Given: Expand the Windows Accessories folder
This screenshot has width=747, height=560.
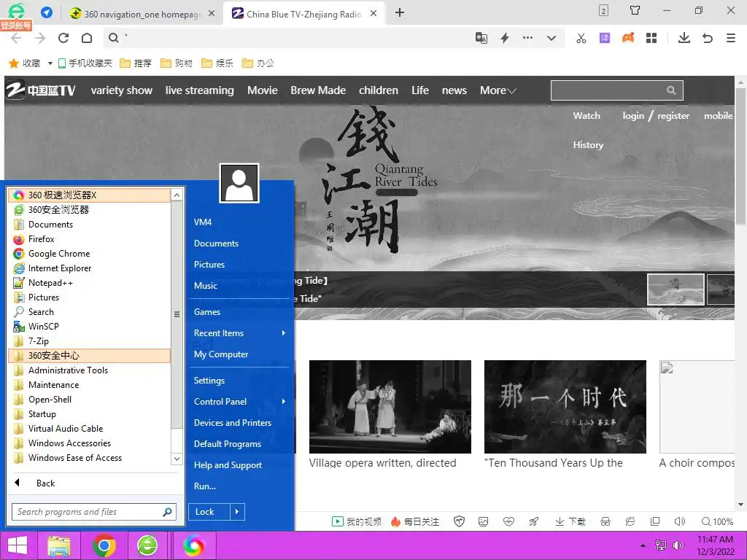Looking at the screenshot, I should point(90,443).
